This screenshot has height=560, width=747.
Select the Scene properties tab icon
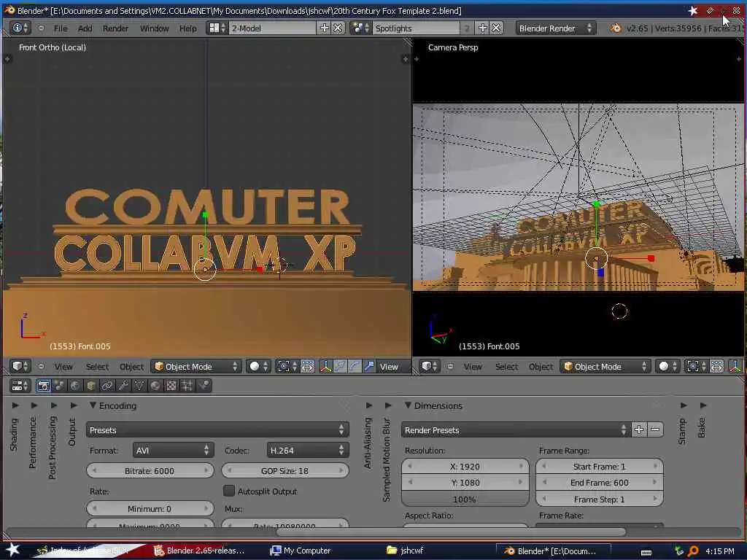point(60,386)
